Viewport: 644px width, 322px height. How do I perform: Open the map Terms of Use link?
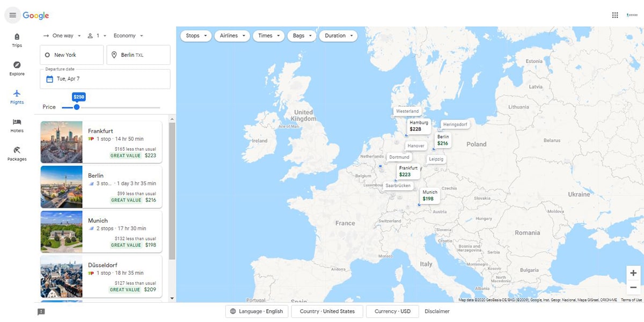[x=631, y=300]
